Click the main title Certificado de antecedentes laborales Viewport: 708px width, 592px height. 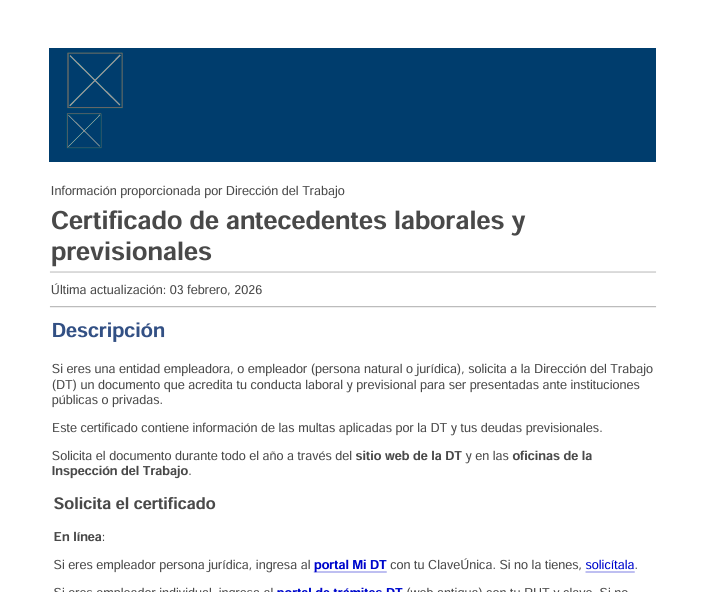click(x=288, y=221)
